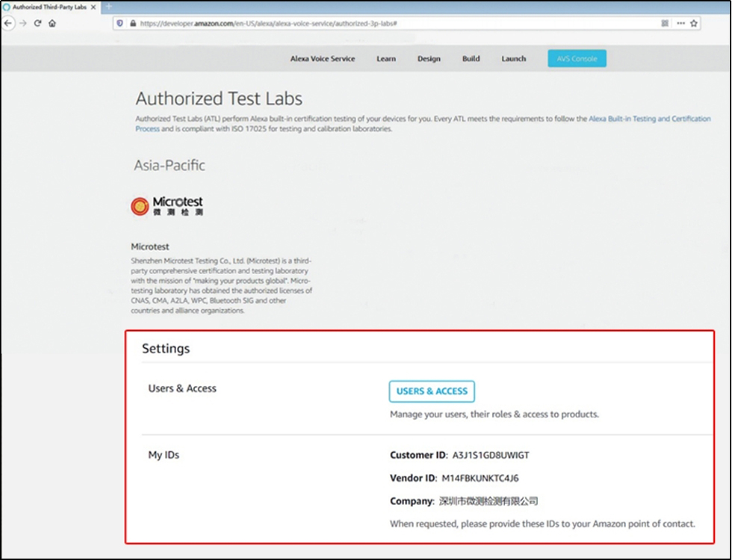Open a new tab with the plus button

109,7
